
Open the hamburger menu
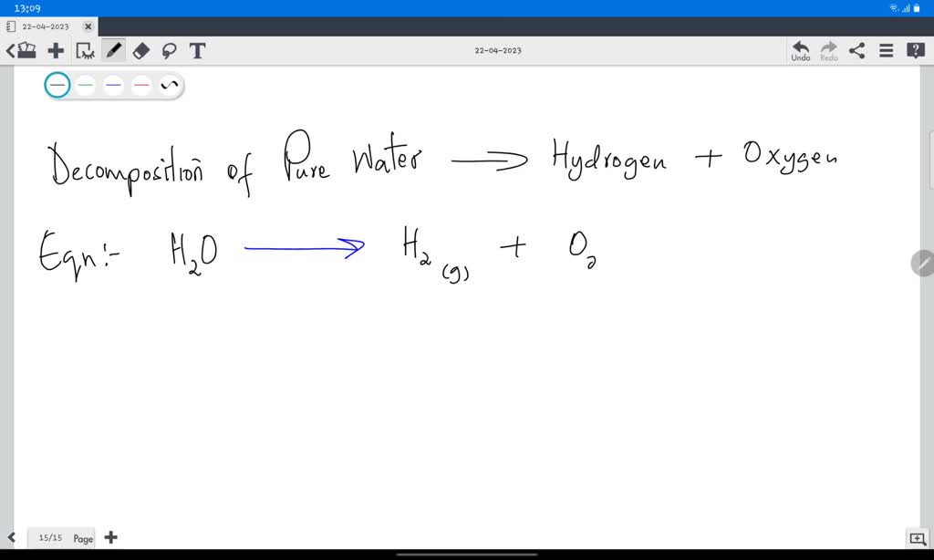coord(886,51)
